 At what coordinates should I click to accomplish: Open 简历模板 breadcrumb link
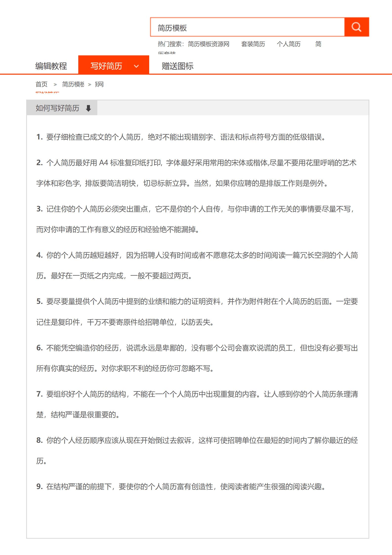coord(73,84)
